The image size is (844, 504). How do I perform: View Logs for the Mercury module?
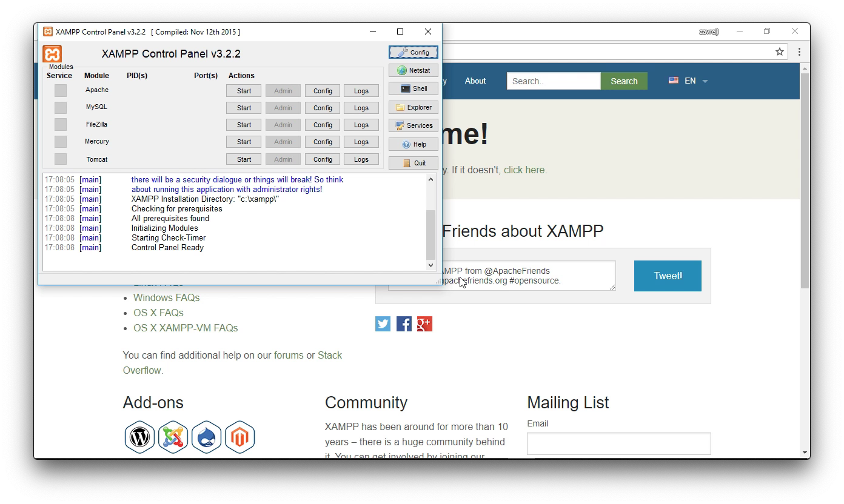click(361, 142)
